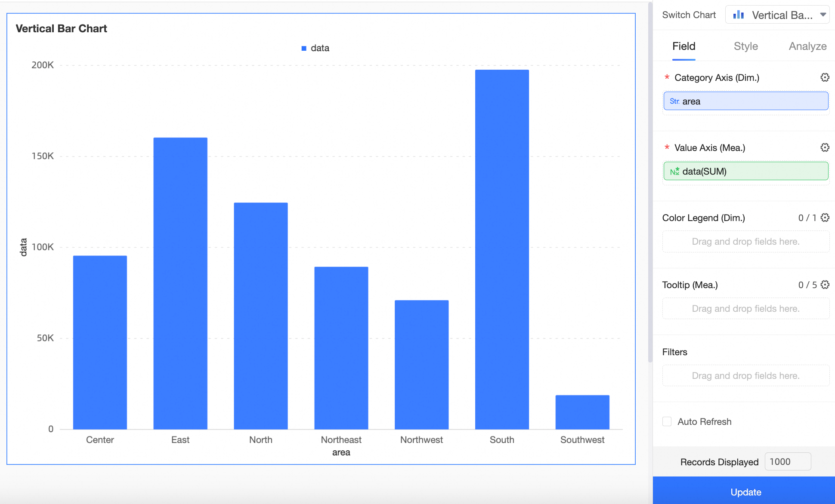This screenshot has width=835, height=504.
Task: Open Category Axis settings gear
Action: pos(824,77)
